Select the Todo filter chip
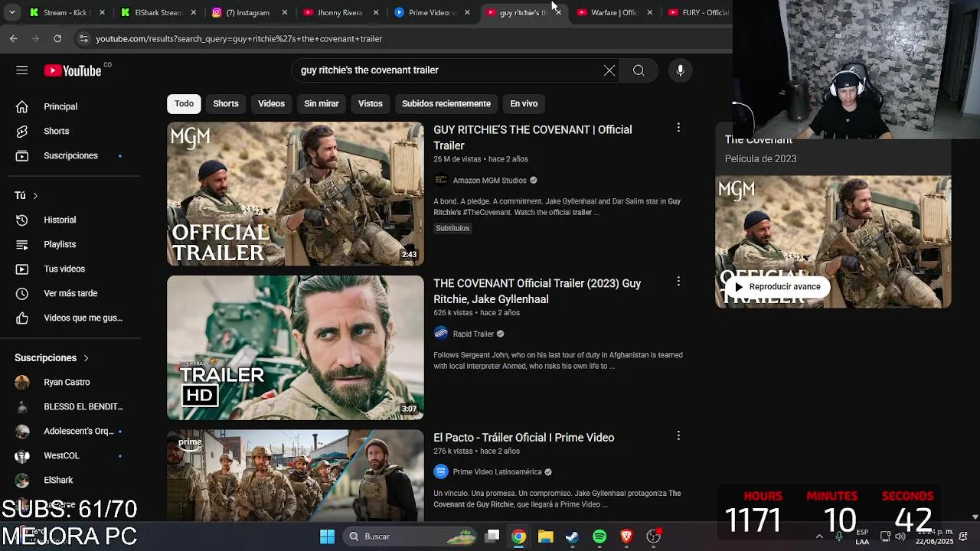This screenshot has height=551, width=980. (x=184, y=103)
